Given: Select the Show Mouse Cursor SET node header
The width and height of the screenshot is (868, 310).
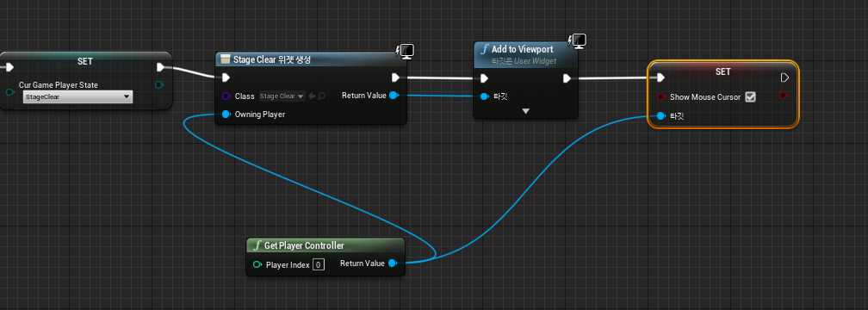Looking at the screenshot, I should [x=723, y=71].
